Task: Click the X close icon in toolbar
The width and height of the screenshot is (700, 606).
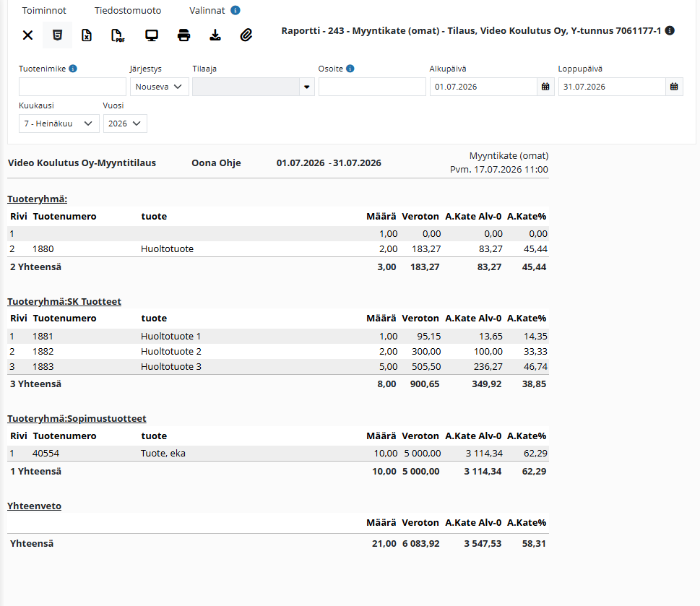Action: click(x=27, y=35)
